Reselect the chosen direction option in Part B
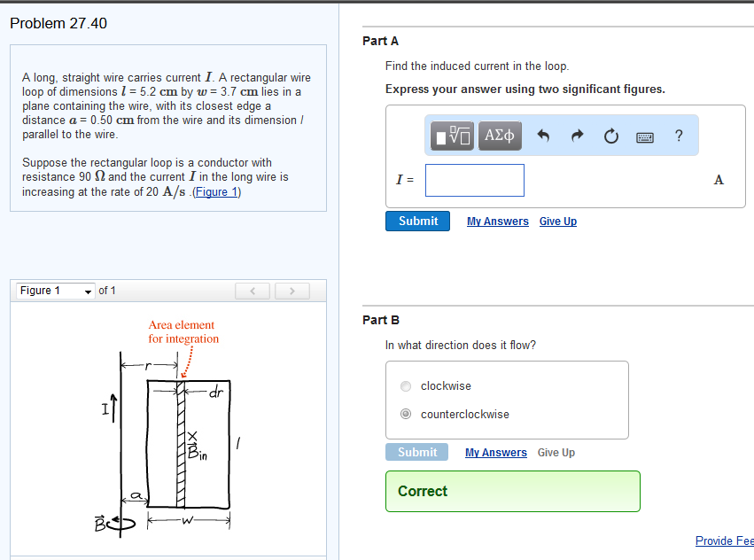Image resolution: width=754 pixels, height=560 pixels. [x=406, y=414]
